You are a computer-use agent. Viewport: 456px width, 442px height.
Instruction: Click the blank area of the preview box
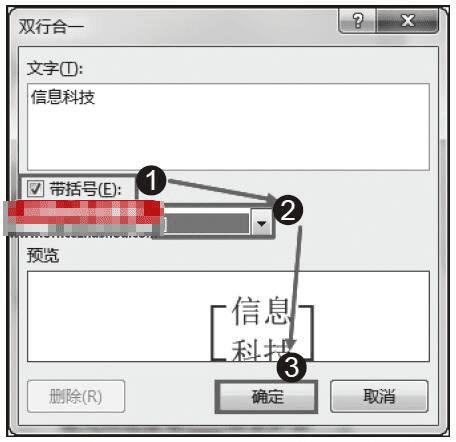117,317
